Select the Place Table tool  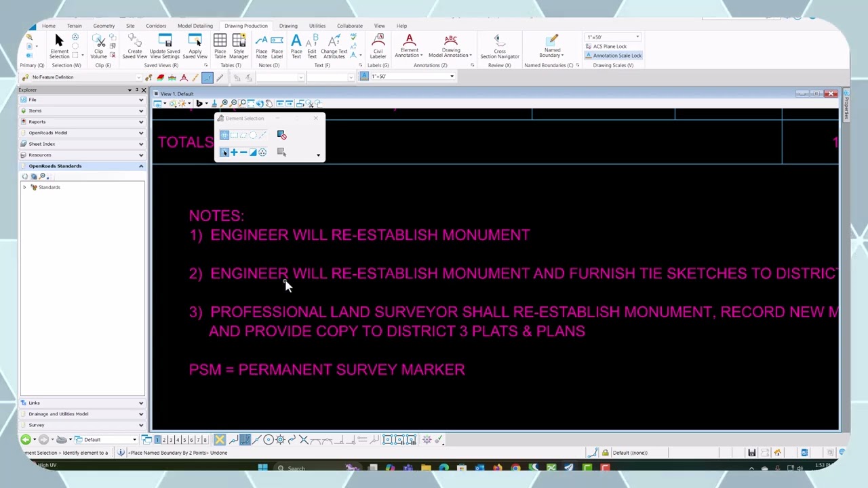click(220, 46)
